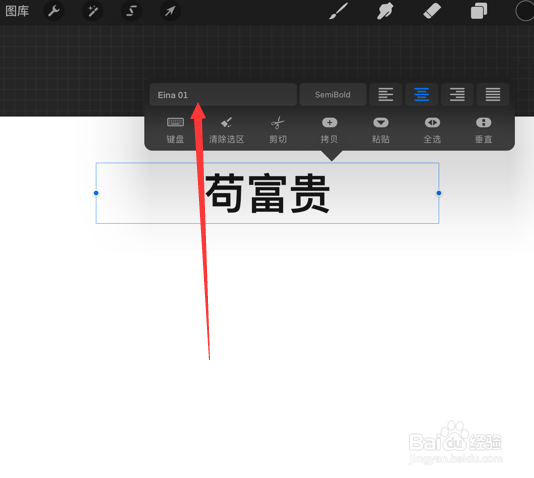This screenshot has width=534, height=478.
Task: Click the text 苟富贵 in the text box
Action: point(268,193)
